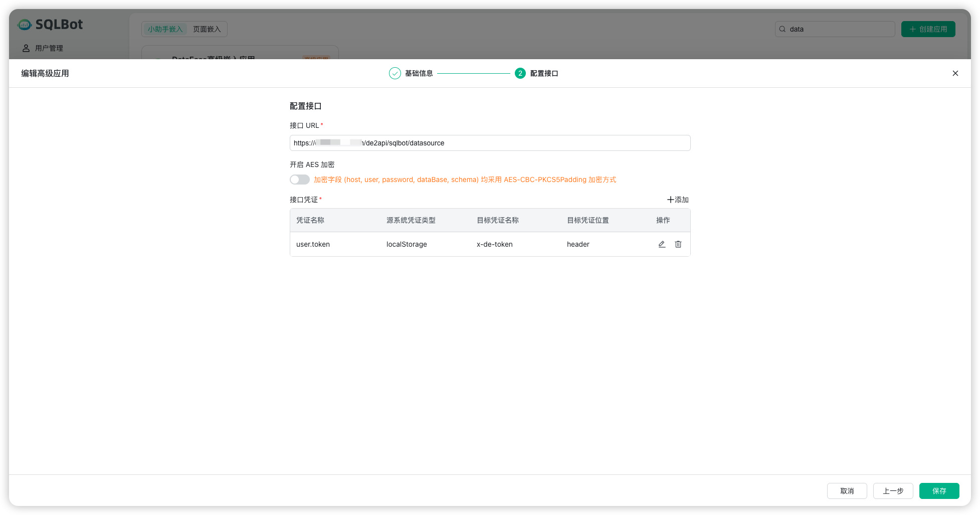The width and height of the screenshot is (980, 515).
Task: Switch to the 页面嵌入 tab
Action: pos(207,29)
